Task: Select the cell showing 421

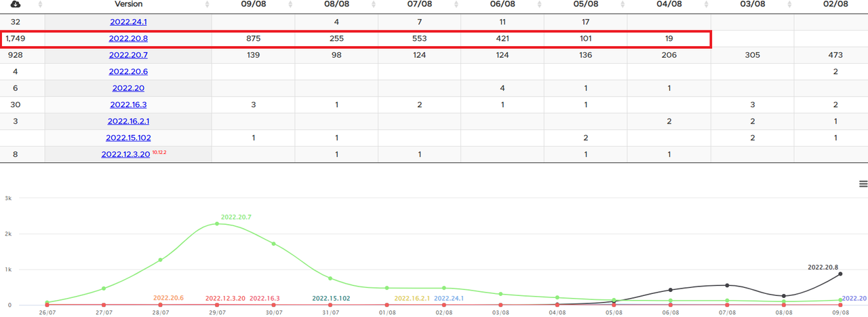Action: tap(502, 39)
